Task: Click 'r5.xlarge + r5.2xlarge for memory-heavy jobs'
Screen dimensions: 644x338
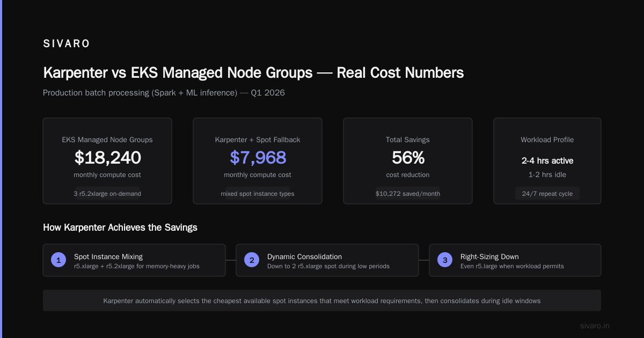Action: pyautogui.click(x=137, y=266)
